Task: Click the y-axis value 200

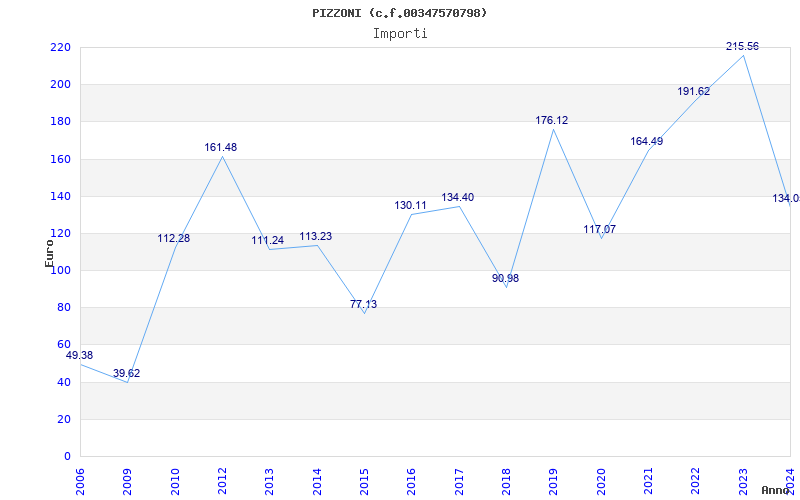Action: (60, 85)
